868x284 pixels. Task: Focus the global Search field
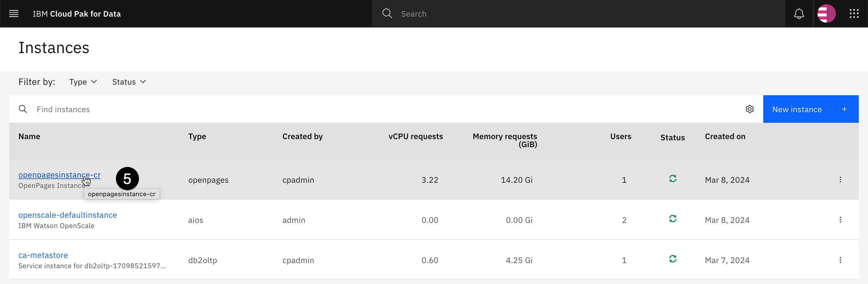click(x=579, y=14)
